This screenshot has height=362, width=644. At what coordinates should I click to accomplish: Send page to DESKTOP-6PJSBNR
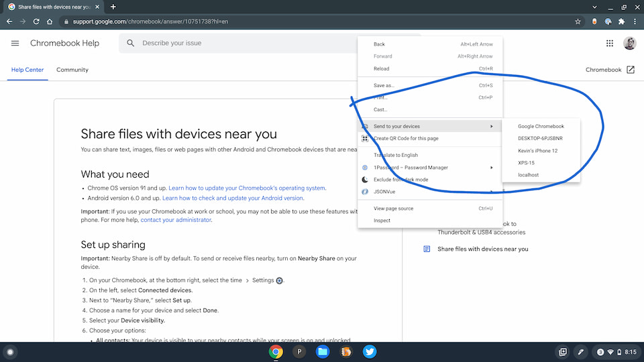pyautogui.click(x=541, y=138)
